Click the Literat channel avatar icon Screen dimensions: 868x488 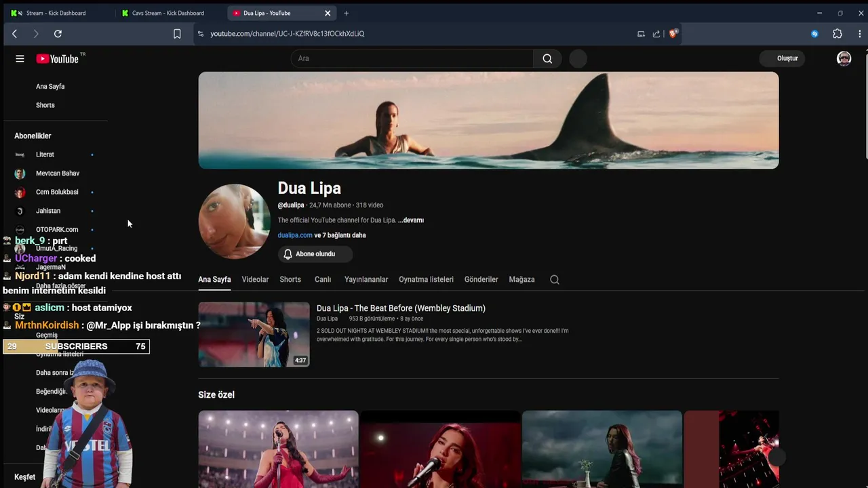[x=20, y=155]
